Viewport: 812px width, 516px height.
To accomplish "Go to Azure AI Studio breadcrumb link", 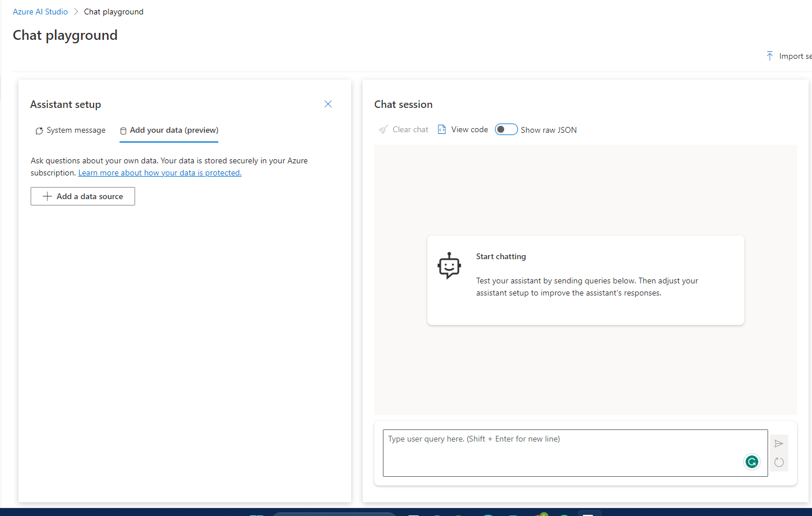I will click(40, 12).
